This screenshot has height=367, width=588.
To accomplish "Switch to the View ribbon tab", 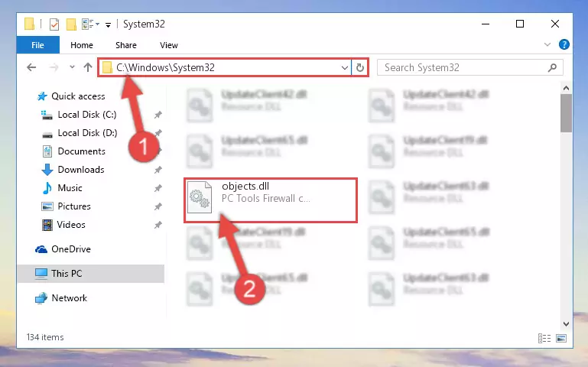I will coord(169,45).
